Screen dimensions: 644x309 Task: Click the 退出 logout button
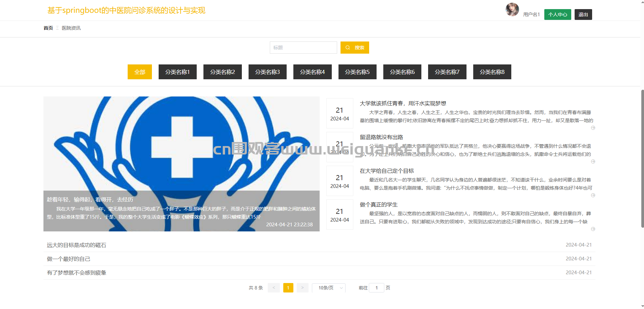point(583,15)
